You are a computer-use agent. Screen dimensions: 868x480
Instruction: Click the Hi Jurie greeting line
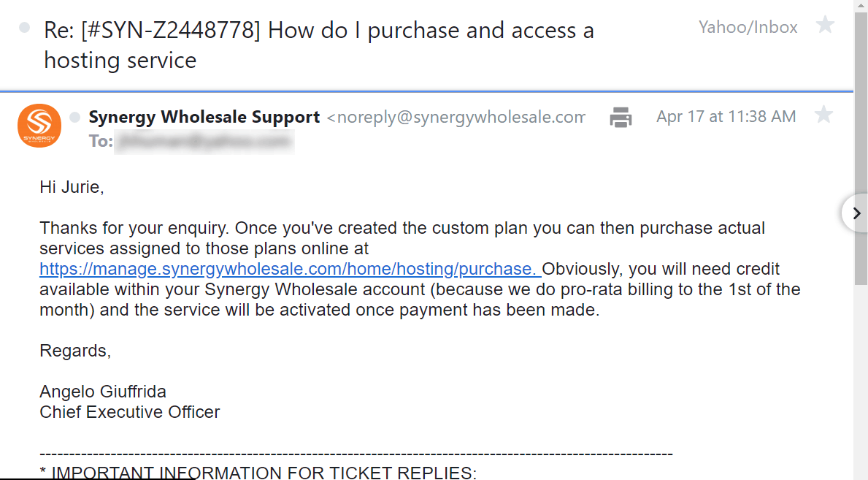(x=72, y=187)
